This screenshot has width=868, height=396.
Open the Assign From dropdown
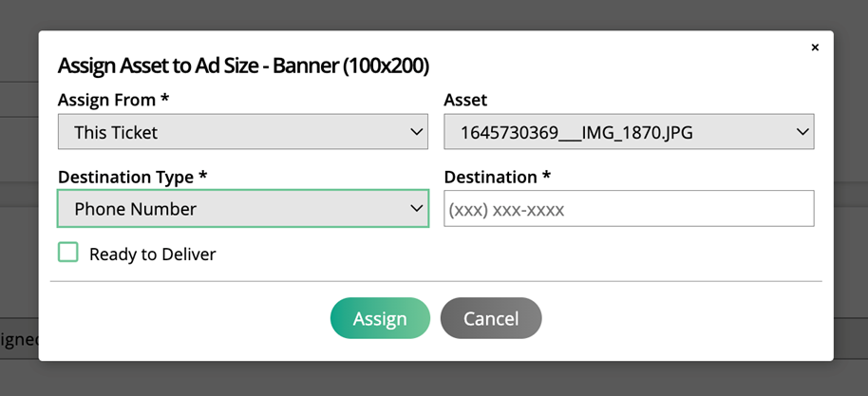tap(242, 132)
